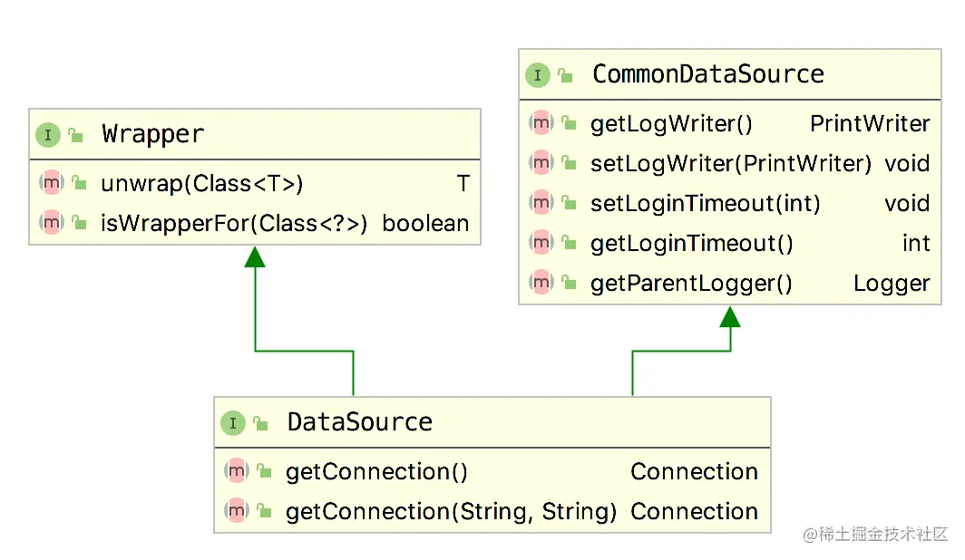Click the method icon beside getLogWriter()
The width and height of the screenshot is (965, 560).
(541, 123)
